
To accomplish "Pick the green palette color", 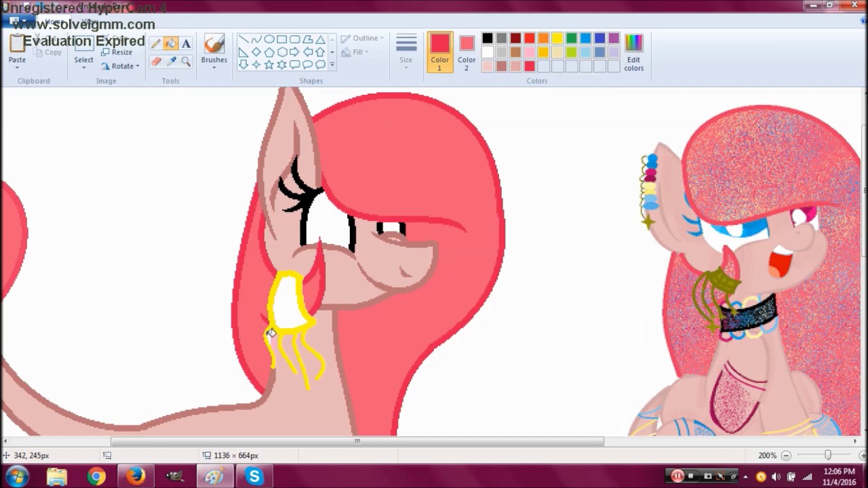I will pos(572,38).
